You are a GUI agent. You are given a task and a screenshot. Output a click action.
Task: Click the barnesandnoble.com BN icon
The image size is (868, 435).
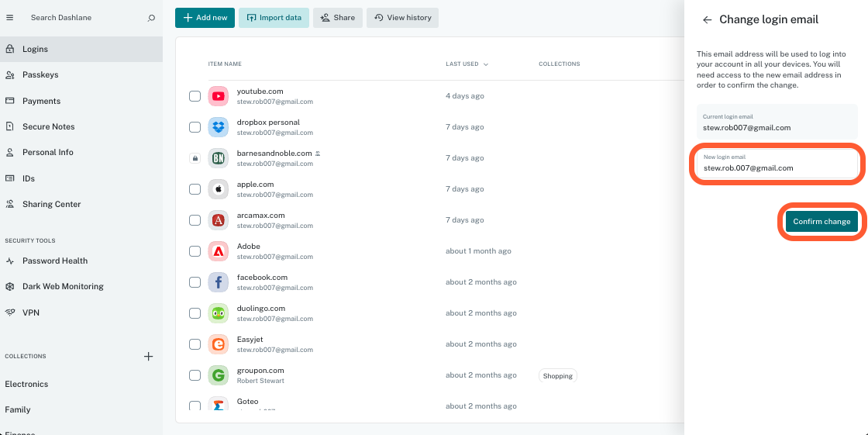click(x=218, y=158)
